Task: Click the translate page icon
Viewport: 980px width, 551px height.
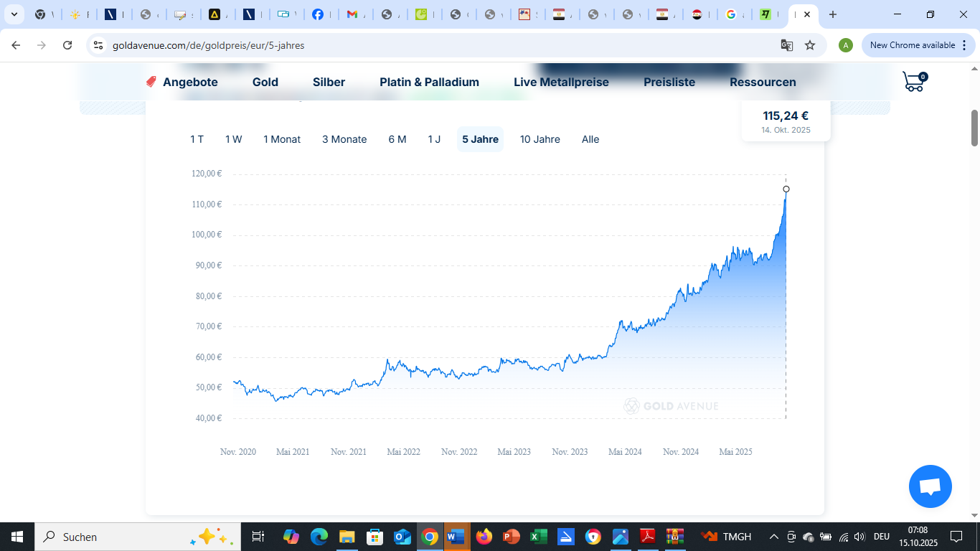Action: pyautogui.click(x=787, y=45)
